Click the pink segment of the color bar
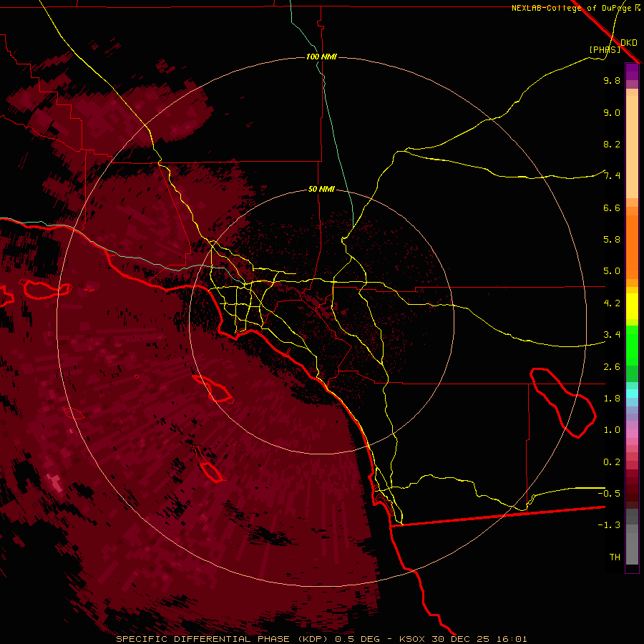Image resolution: width=644 pixels, height=644 pixels. pyautogui.click(x=632, y=434)
